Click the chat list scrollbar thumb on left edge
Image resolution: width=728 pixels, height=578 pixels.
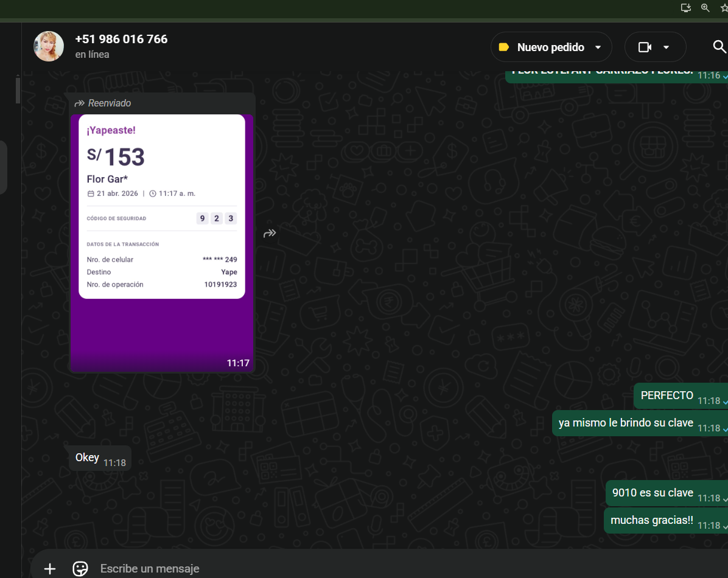[x=18, y=89]
